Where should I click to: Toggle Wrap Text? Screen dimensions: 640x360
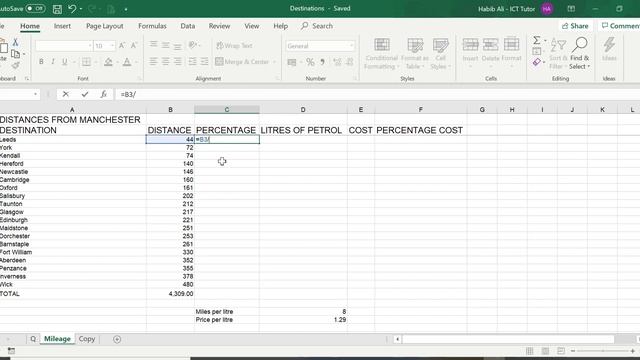[x=234, y=45]
